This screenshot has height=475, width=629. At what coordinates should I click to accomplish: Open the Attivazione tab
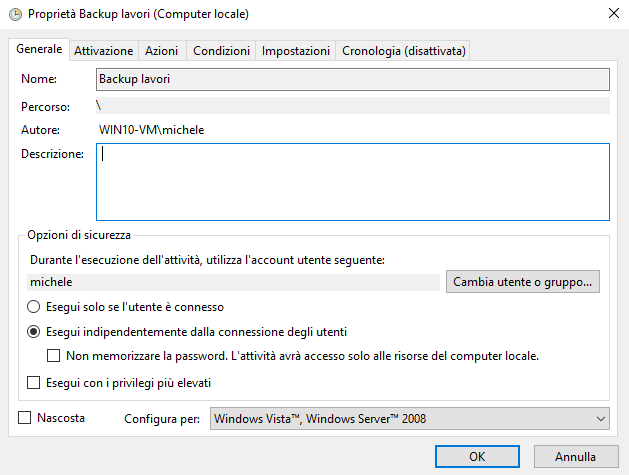click(103, 50)
